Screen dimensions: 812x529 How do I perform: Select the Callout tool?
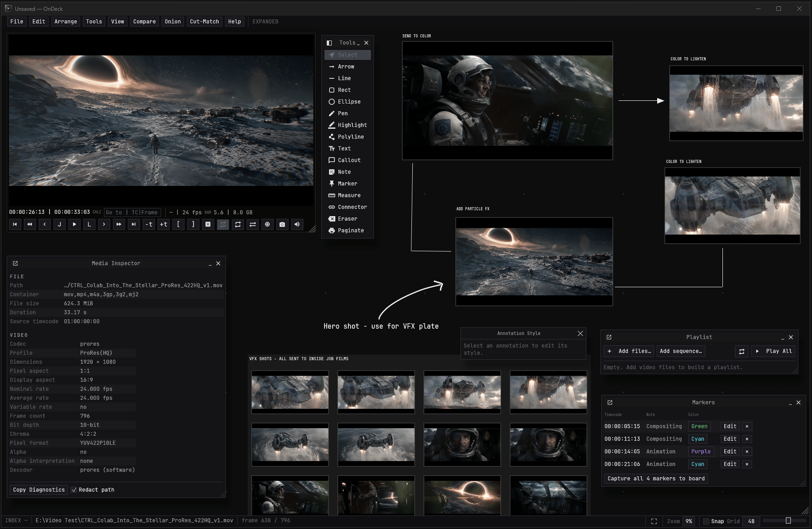click(347, 160)
